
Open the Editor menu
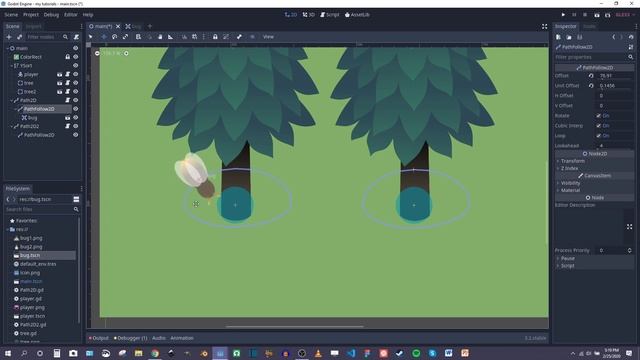(71, 15)
